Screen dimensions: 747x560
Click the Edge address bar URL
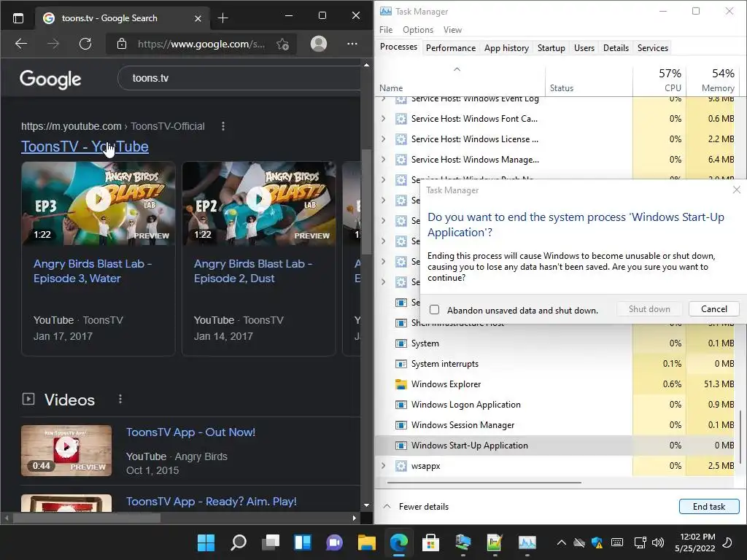(x=201, y=44)
